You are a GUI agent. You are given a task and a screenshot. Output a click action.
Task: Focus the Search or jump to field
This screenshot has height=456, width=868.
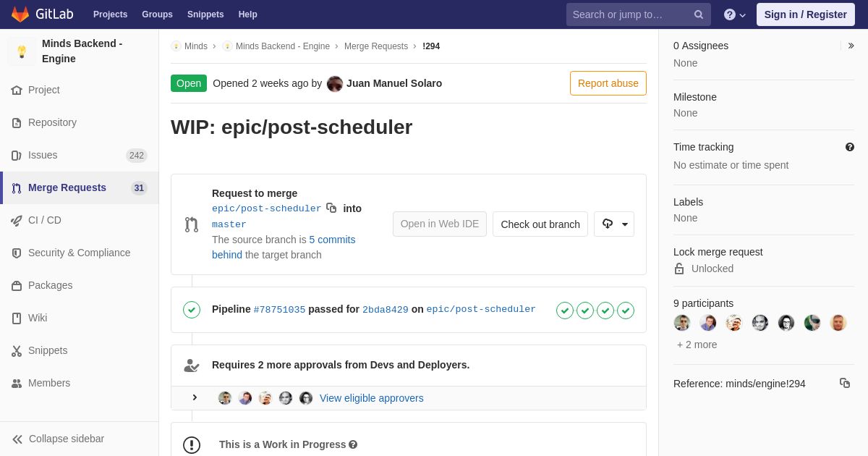[639, 14]
